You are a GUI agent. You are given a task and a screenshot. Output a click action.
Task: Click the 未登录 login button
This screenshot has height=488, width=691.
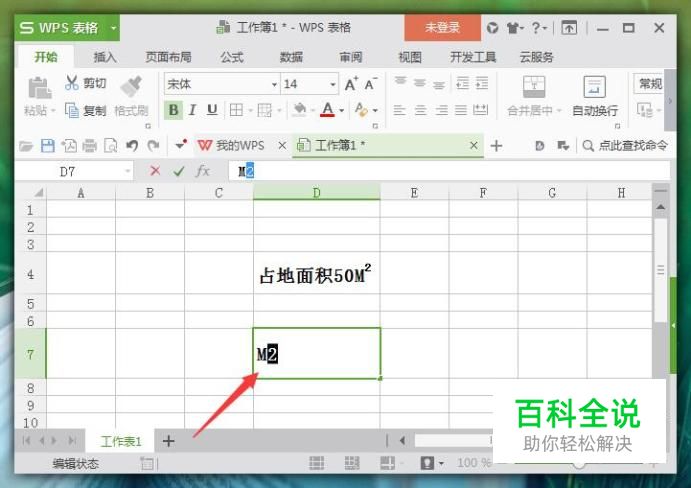click(x=442, y=28)
